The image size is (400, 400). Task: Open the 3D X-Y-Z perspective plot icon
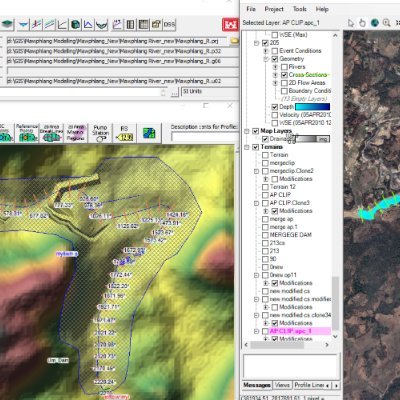tap(76, 24)
